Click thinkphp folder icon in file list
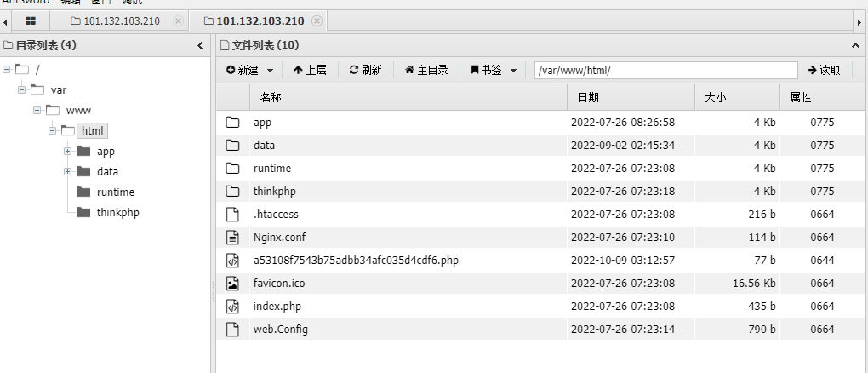Image resolution: width=868 pixels, height=373 pixels. [x=232, y=192]
